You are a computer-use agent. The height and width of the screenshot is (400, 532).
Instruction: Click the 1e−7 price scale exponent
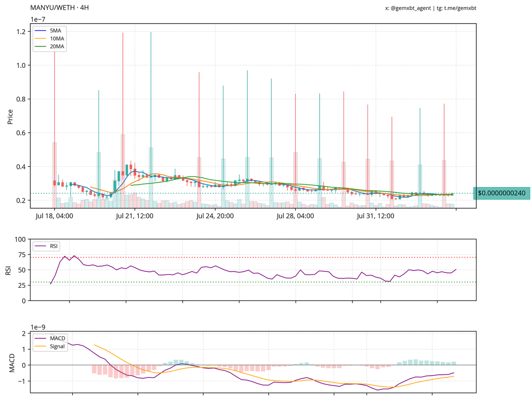coord(38,19)
